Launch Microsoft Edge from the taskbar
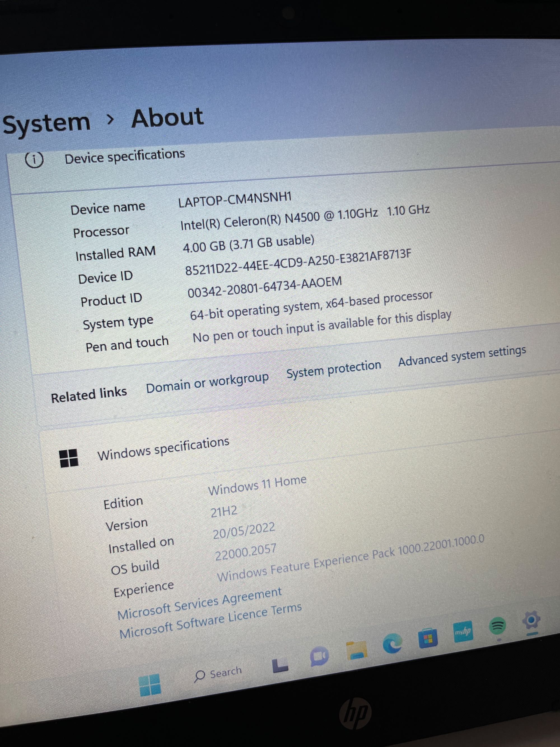Image resolution: width=560 pixels, height=747 pixels. [393, 643]
